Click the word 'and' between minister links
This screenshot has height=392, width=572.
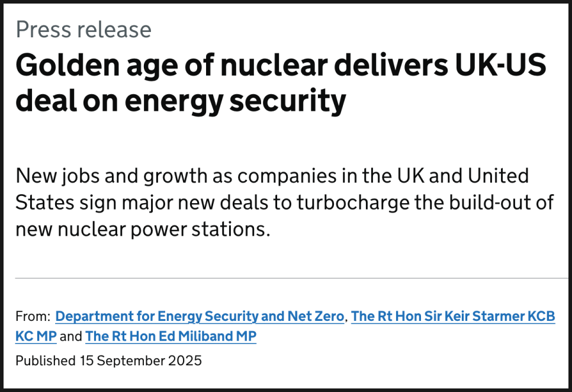[x=71, y=336]
